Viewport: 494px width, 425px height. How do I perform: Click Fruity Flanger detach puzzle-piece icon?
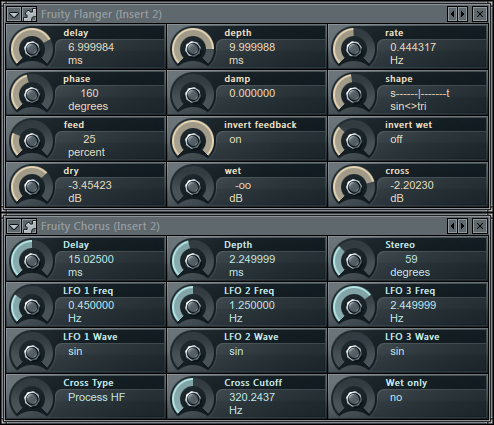click(30, 14)
